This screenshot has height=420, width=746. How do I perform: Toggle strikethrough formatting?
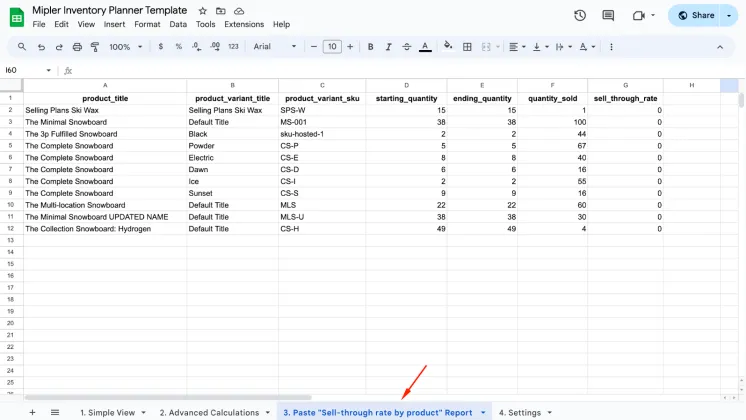(x=406, y=47)
